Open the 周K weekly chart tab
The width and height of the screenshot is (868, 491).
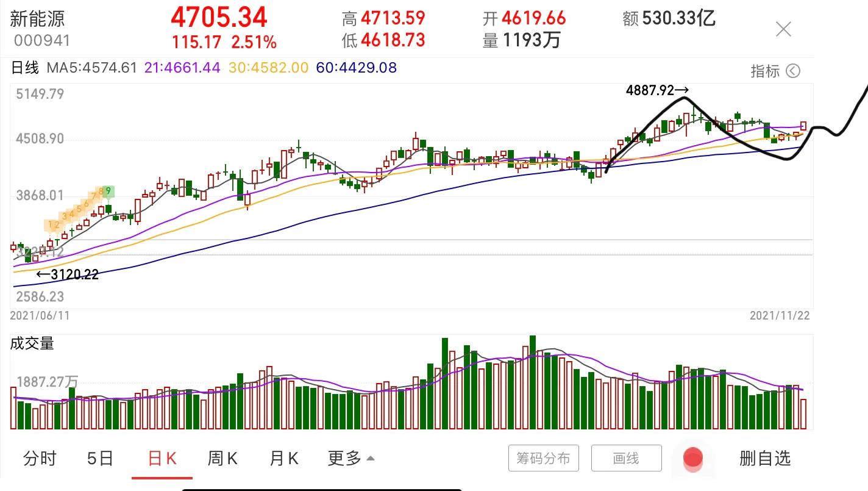click(x=222, y=458)
